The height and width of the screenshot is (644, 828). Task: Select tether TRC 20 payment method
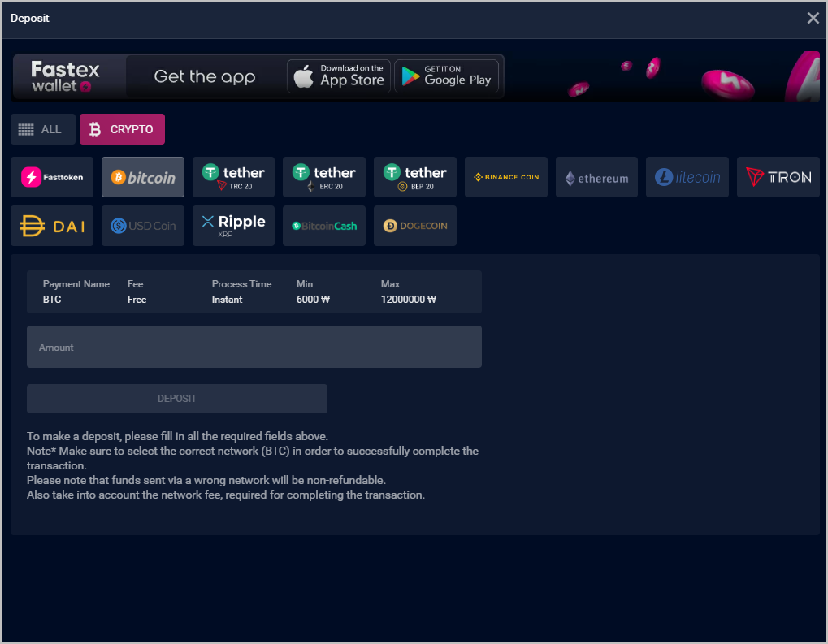tap(233, 177)
